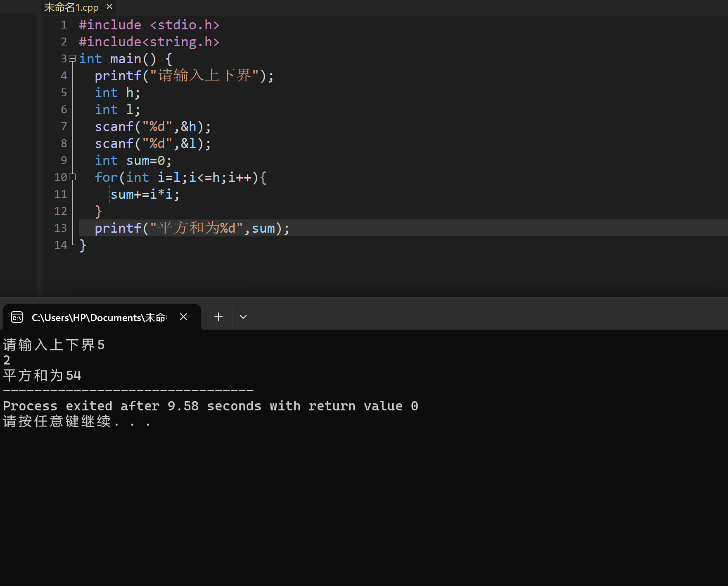Expand the terminal options chevron dropdown
Viewport: 728px width, 586px height.
pyautogui.click(x=243, y=317)
